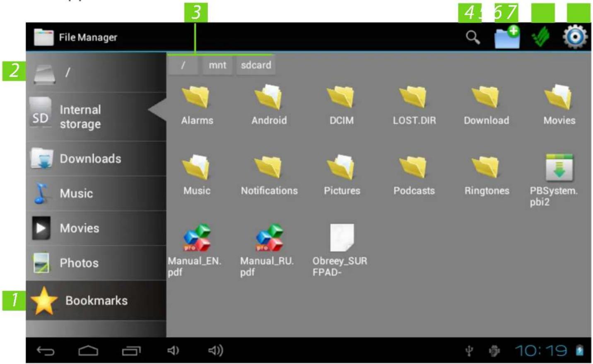Screen dimensions: 593x364
Task: Tap the green multi-select checkmarks icon
Action: coord(540,37)
